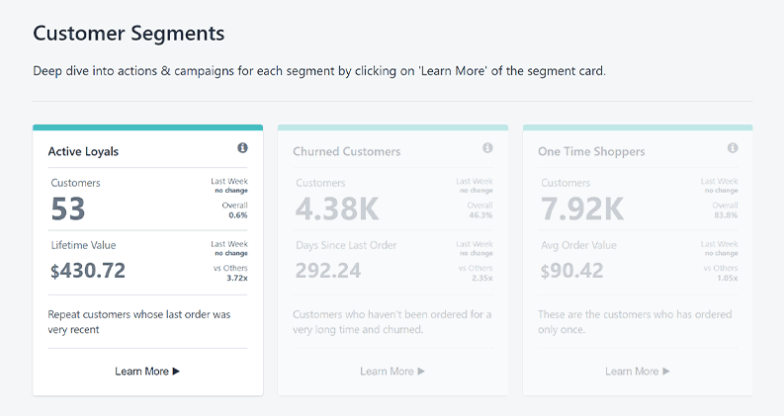Click the Customer Segments page heading
Viewport: 784px width, 416px height.
pos(128,33)
